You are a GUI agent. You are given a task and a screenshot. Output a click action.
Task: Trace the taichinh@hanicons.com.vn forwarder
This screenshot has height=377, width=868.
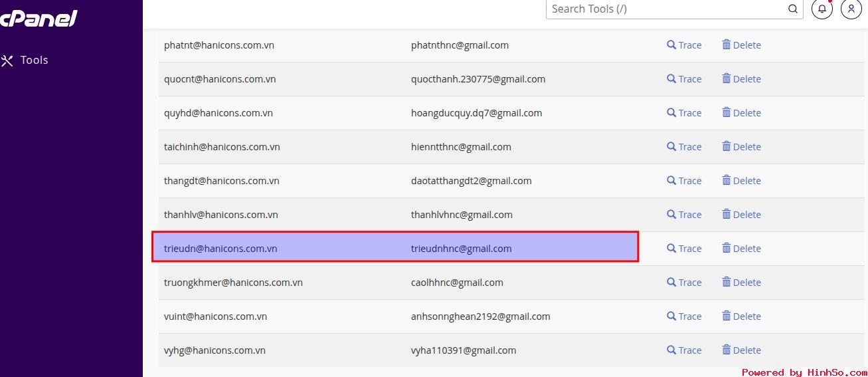(x=684, y=147)
